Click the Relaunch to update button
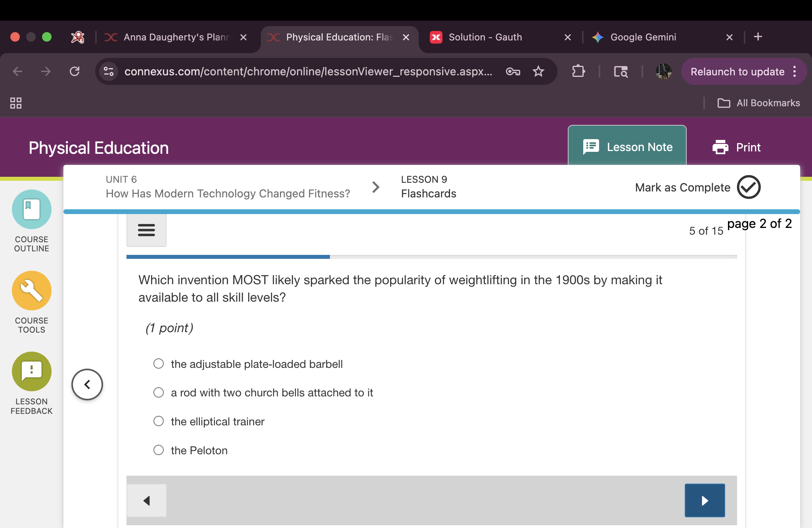This screenshot has height=528, width=812. [x=737, y=72]
